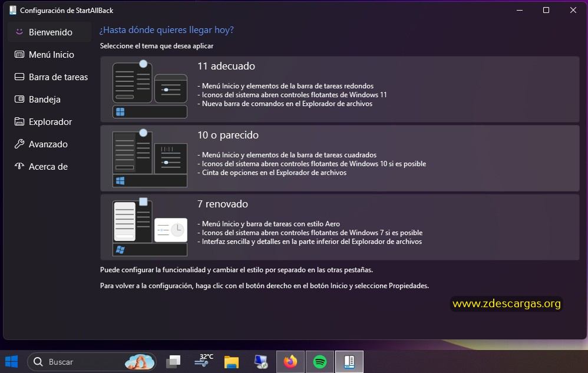This screenshot has width=588, height=373.
Task: Click the StartAllBack taskbar icon
Action: click(349, 362)
